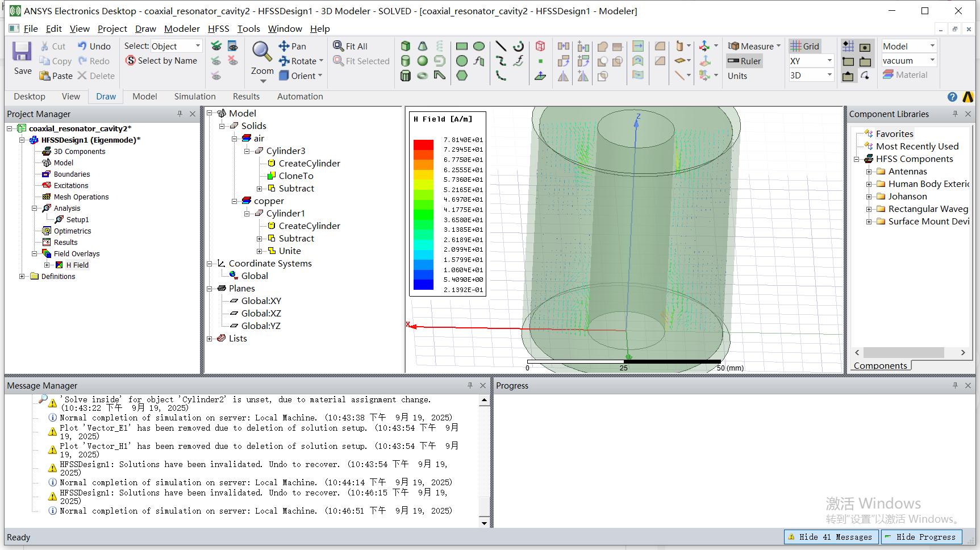Select the Draw ellipse tool icon
Viewport: 980px width, 550px height.
click(479, 46)
